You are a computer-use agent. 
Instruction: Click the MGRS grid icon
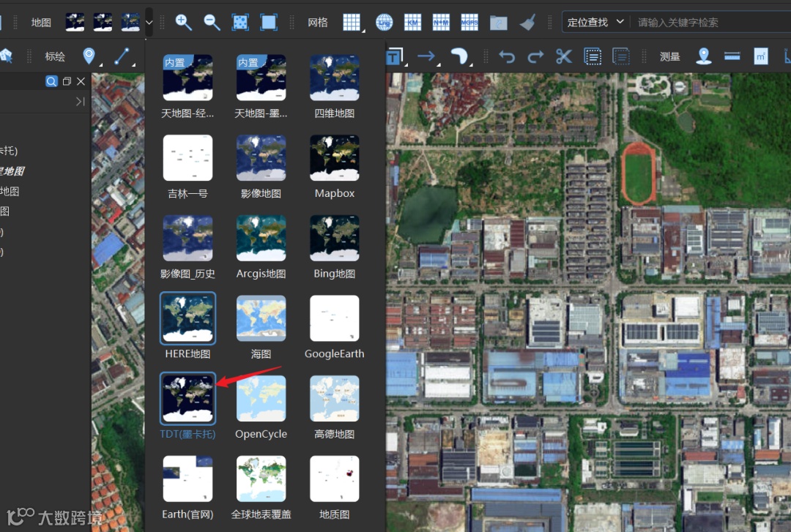coord(469,22)
